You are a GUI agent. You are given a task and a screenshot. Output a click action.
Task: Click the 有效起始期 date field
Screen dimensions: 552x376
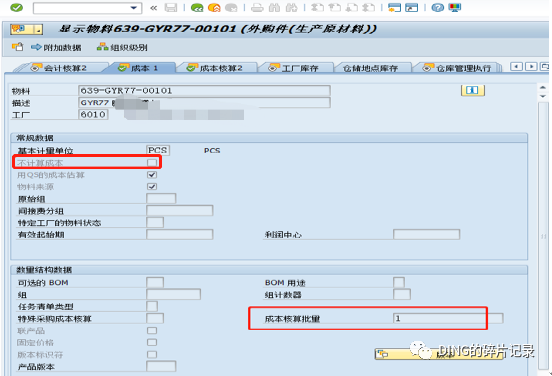coord(180,234)
